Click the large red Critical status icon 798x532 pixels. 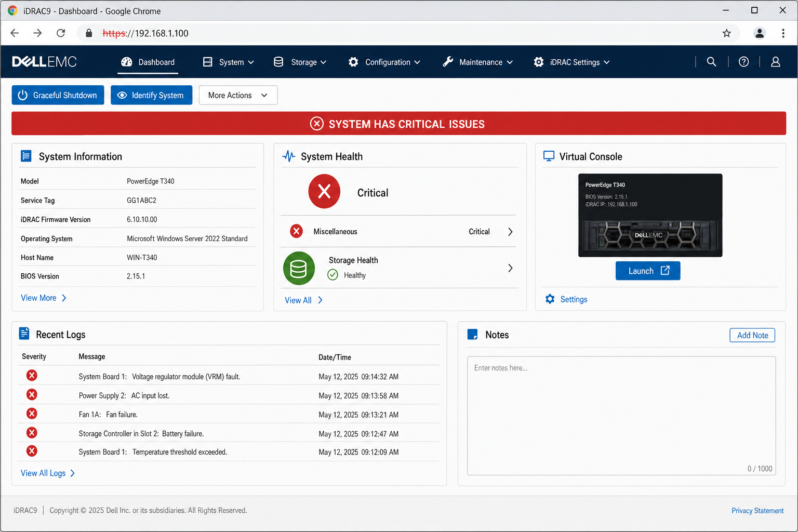pyautogui.click(x=324, y=192)
